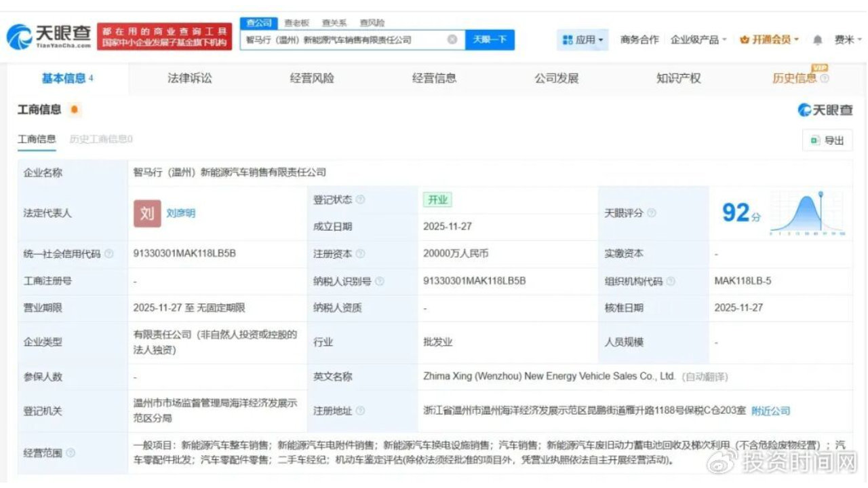
Task: Click the 天眼评分 distribution chart
Action: [x=808, y=214]
